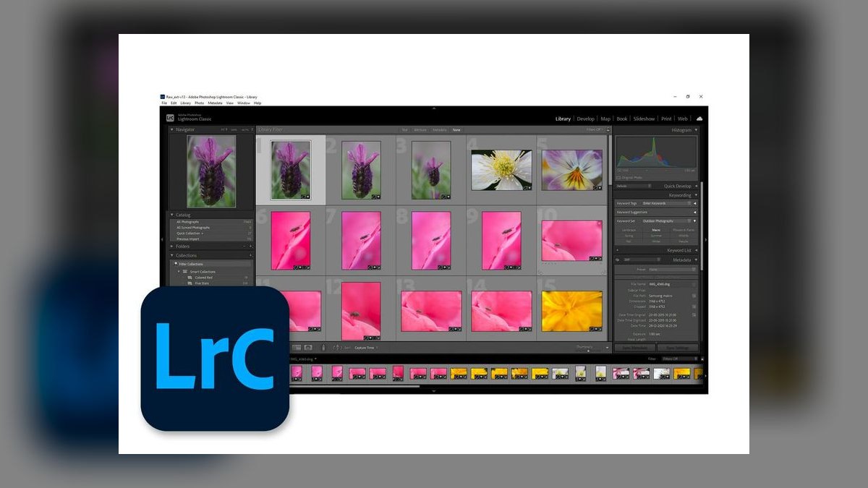Set Navigator zoom to FIT
Viewport: 868px width, 488px height.
pyautogui.click(x=224, y=129)
